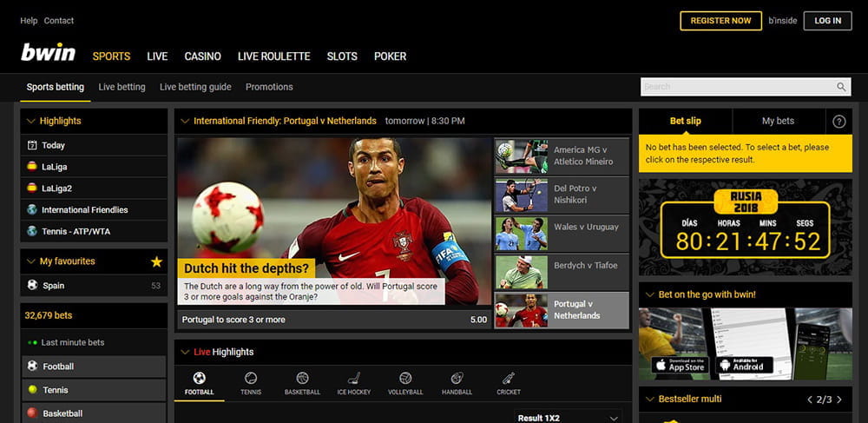Viewport: 868px width, 423px height.
Task: Click the football icon beside Spain
Action: 32,285
